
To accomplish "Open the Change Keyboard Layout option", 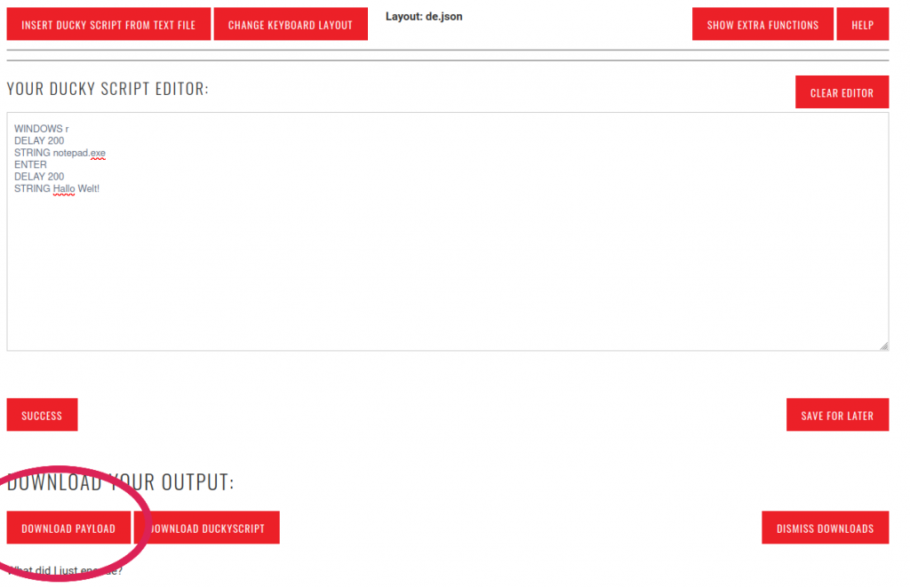I will coord(290,25).
